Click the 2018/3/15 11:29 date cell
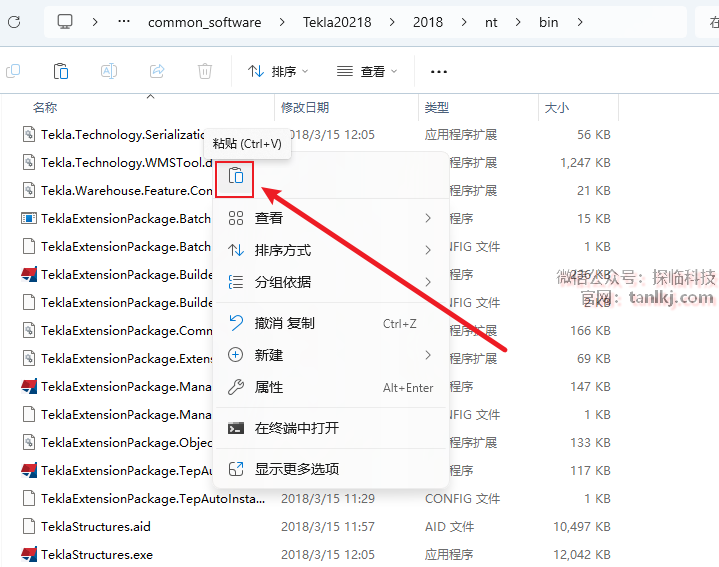 pos(328,499)
